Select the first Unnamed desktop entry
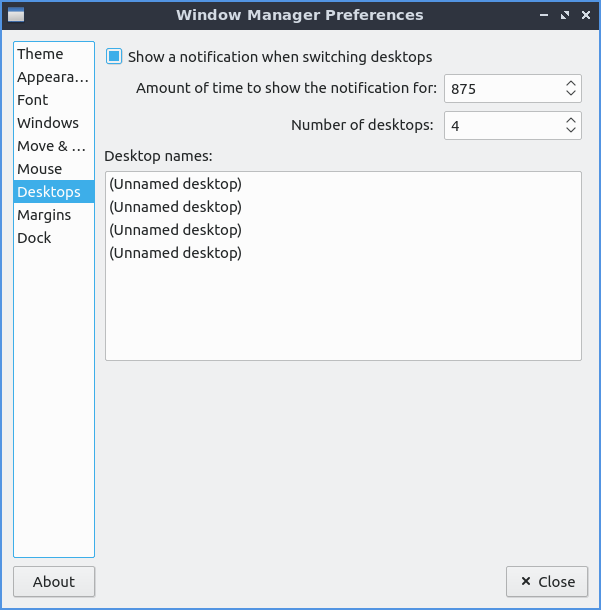Image resolution: width=601 pixels, height=610 pixels. pyautogui.click(x=176, y=184)
